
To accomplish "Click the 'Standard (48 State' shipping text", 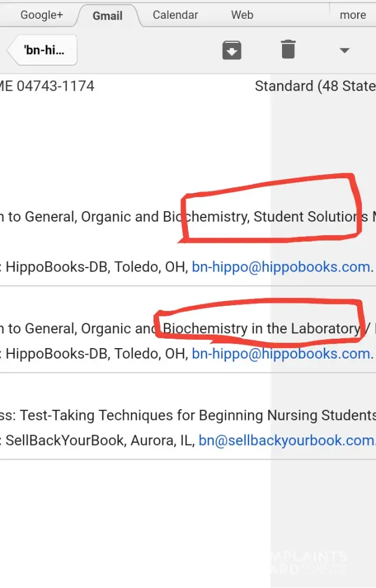I will click(315, 86).
